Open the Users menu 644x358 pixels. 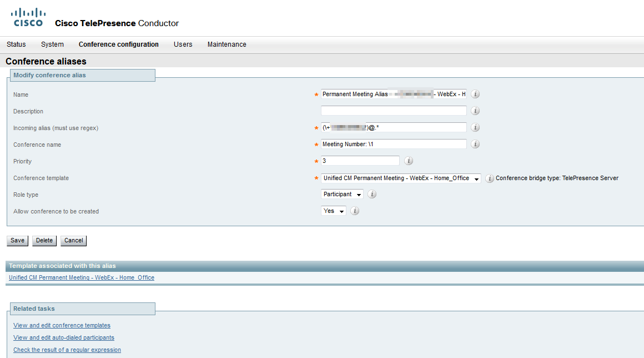coord(183,44)
